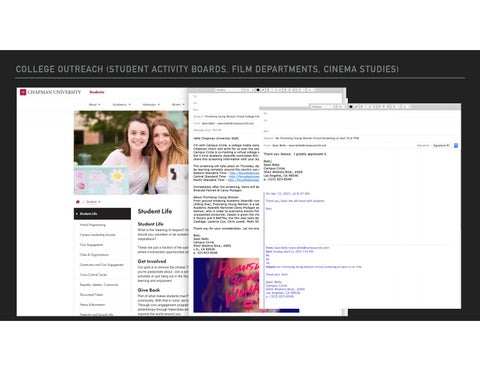Click quoted 'On Apr 13, 2021' header line
This screenshot has width=480, height=371.
point(288,194)
